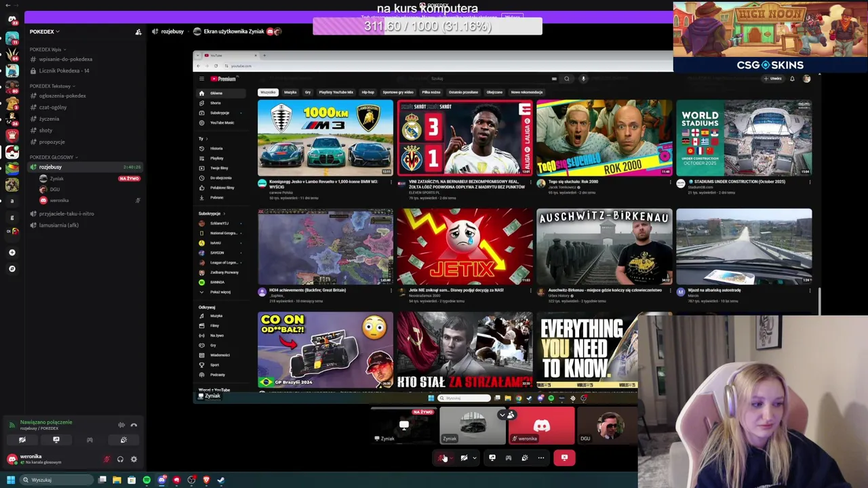Open noise suppression icon in voice panel
The image size is (868, 488).
pyautogui.click(x=122, y=425)
